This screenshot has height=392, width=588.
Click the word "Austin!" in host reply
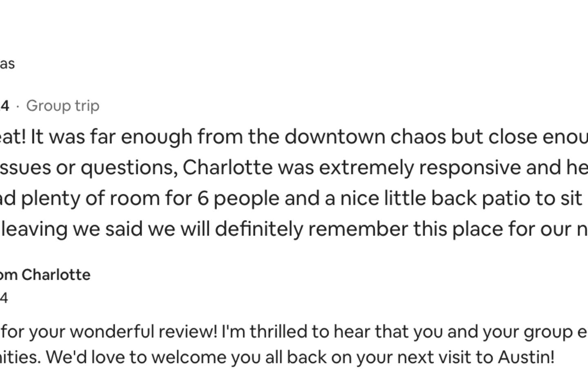tap(526, 357)
